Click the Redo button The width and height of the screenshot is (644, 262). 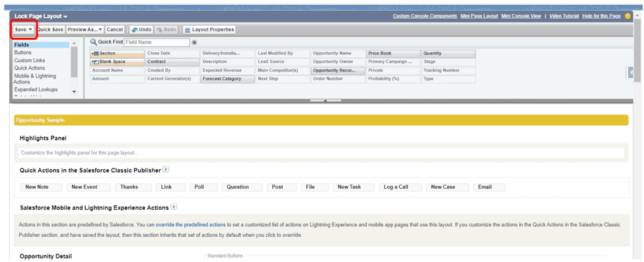coord(166,30)
